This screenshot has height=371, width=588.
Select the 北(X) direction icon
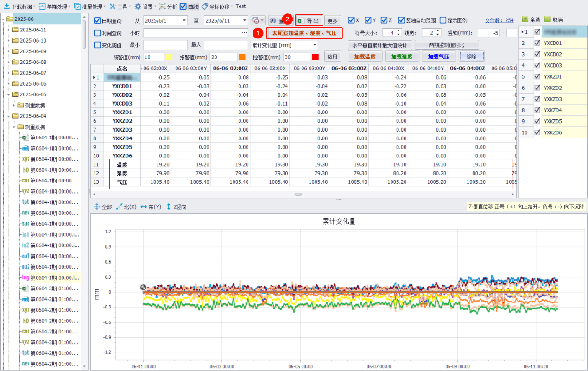pyautogui.click(x=119, y=207)
